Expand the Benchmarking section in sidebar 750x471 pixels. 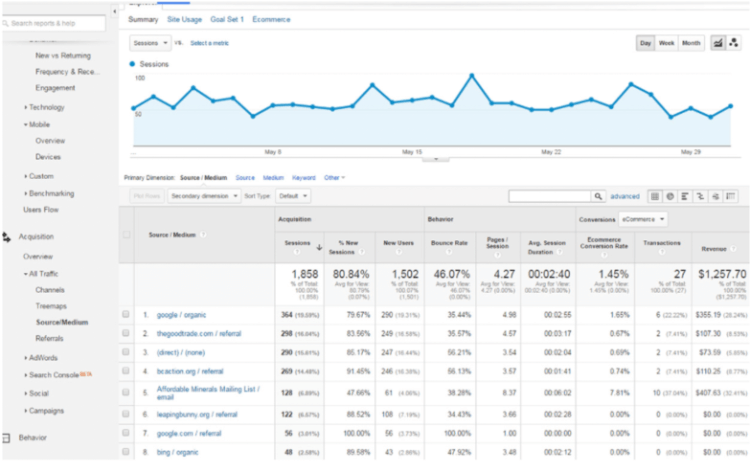tap(49, 194)
